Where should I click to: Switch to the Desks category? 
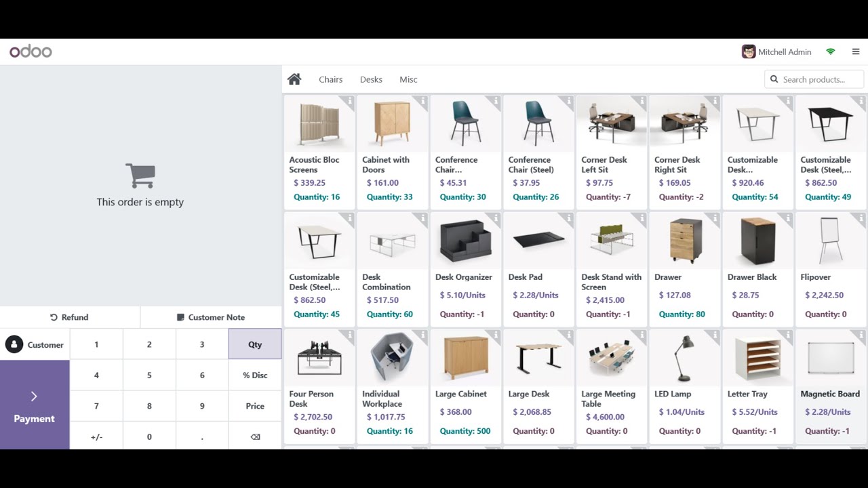pos(371,79)
